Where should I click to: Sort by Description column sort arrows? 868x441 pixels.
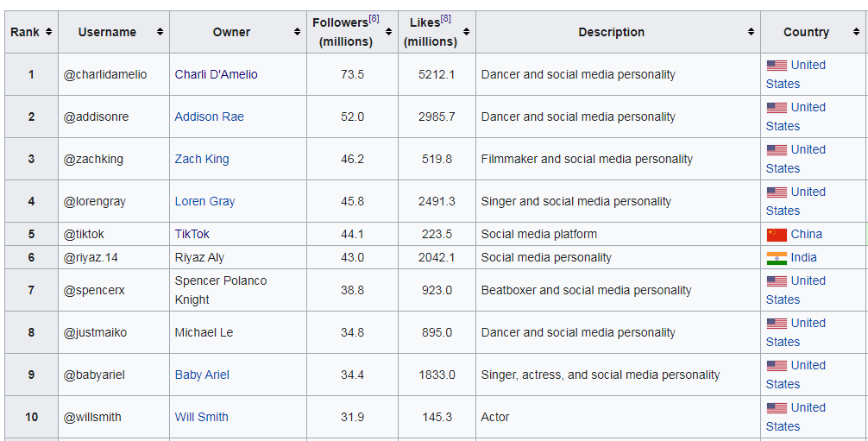click(752, 32)
